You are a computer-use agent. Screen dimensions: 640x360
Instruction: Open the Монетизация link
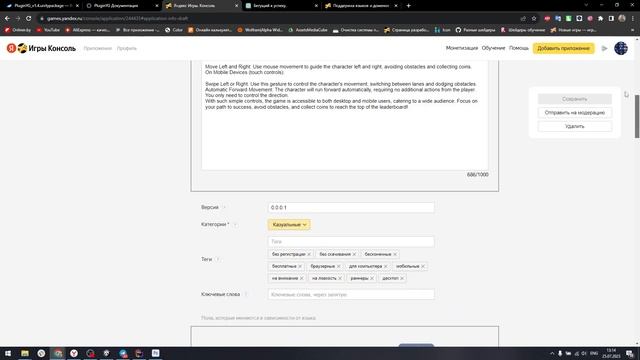click(462, 48)
